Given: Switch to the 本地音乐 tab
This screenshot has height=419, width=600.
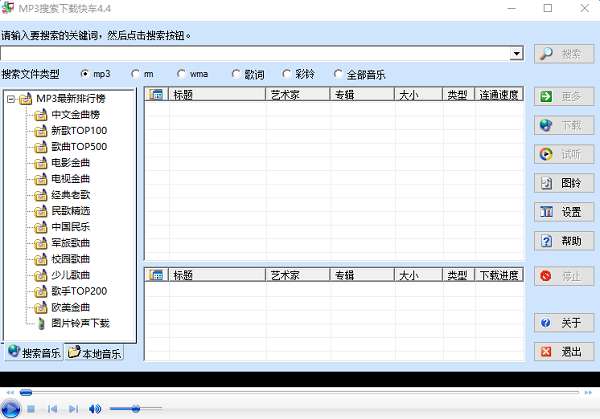Looking at the screenshot, I should tap(95, 353).
